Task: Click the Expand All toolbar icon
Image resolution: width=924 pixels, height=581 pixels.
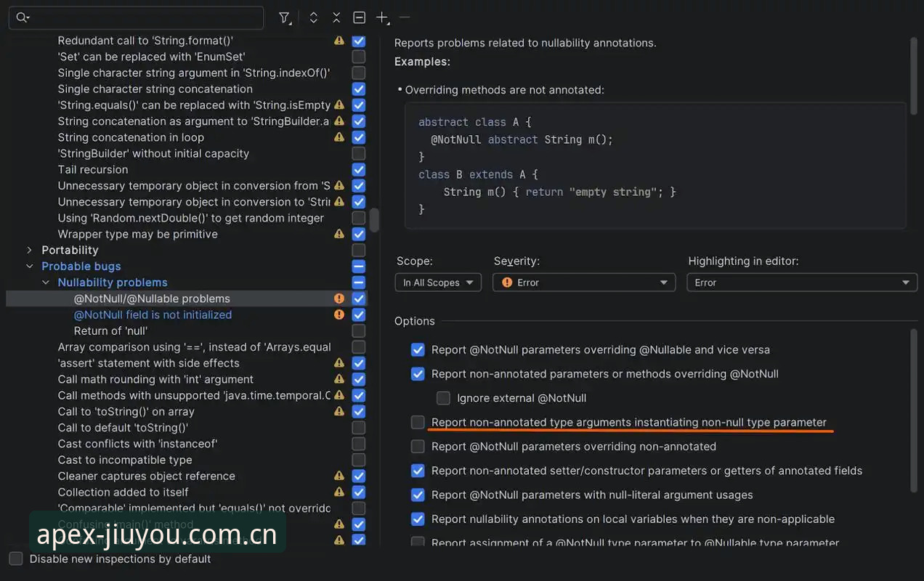Action: (x=314, y=17)
